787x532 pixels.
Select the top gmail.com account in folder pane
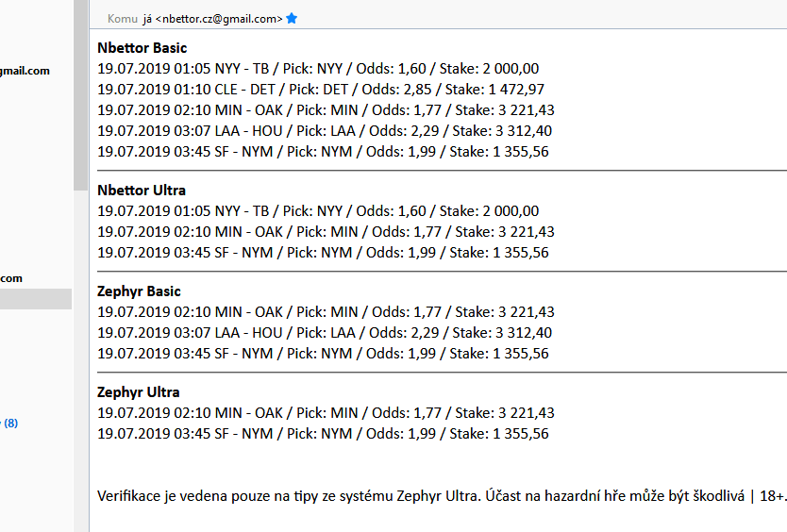(25, 71)
